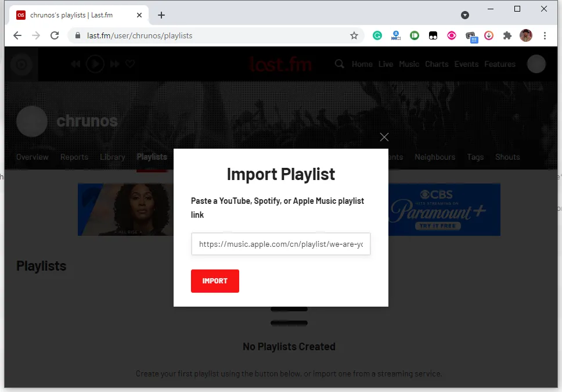Open the Events navigation link
Screen dimensions: 562x392
click(x=466, y=64)
